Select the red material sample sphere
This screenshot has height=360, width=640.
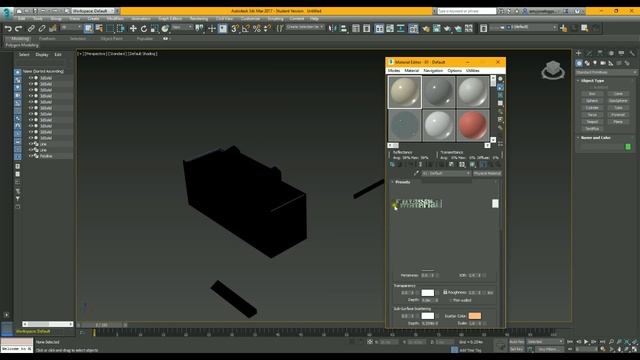coord(473,126)
